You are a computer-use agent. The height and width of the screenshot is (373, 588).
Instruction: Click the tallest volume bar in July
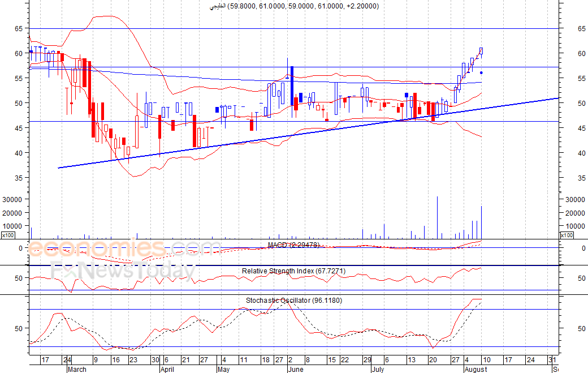[x=437, y=217]
